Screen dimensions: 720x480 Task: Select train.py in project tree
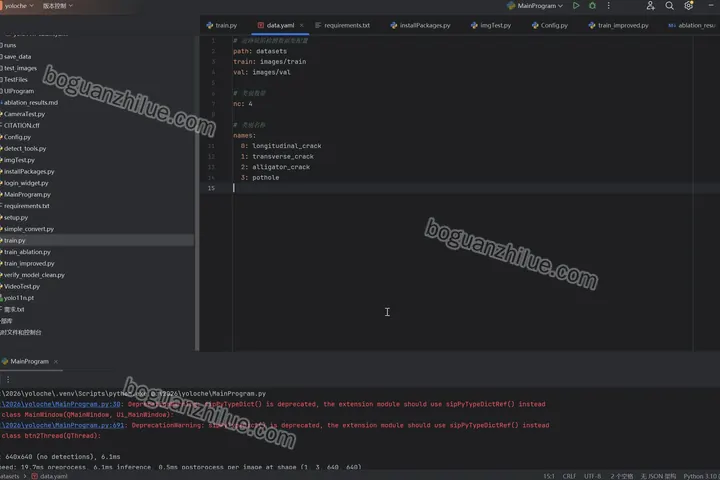click(x=96, y=240)
